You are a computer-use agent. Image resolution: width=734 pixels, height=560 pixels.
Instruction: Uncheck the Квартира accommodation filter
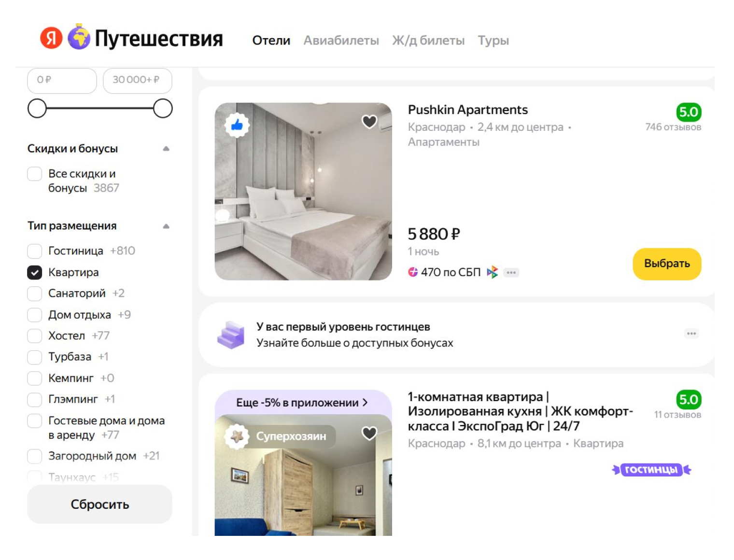[34, 272]
